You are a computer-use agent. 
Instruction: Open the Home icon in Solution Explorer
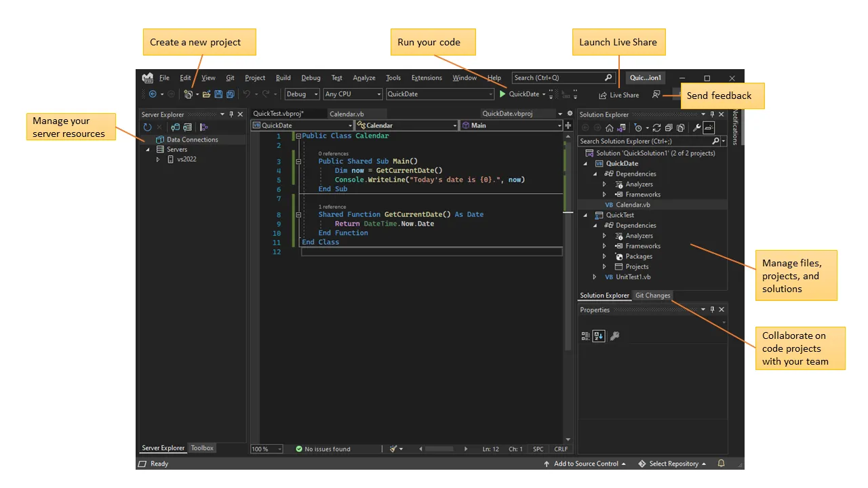pyautogui.click(x=610, y=127)
